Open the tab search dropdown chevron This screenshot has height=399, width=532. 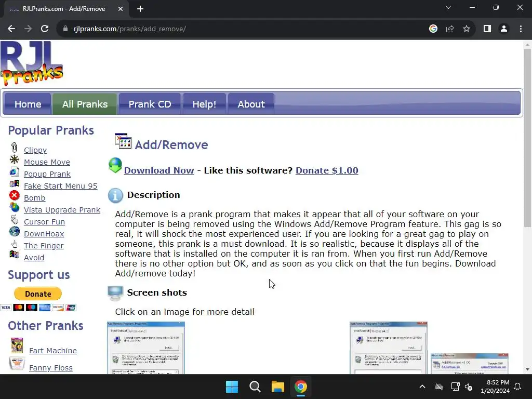click(448, 7)
